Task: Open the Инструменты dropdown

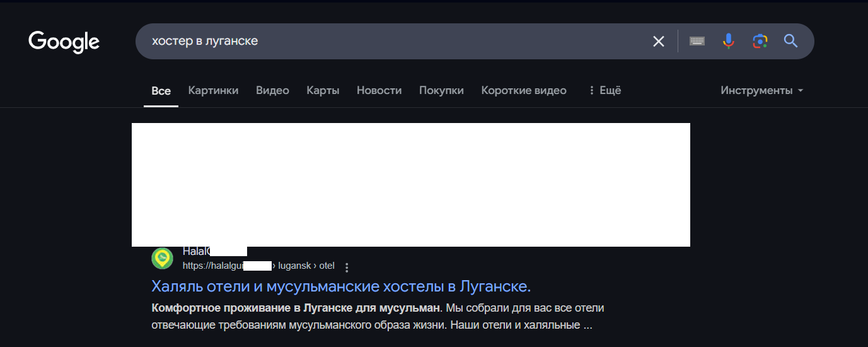Action: point(762,90)
